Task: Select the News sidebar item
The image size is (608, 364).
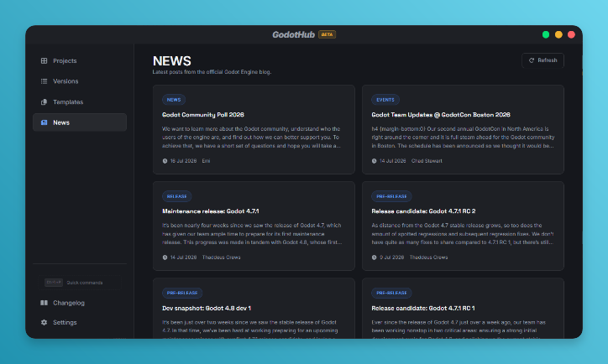Action: click(80, 122)
